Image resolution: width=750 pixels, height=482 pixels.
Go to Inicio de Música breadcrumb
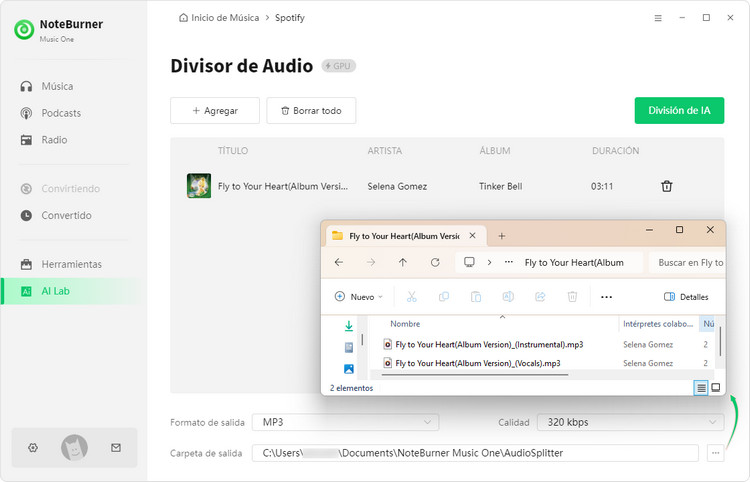[219, 18]
